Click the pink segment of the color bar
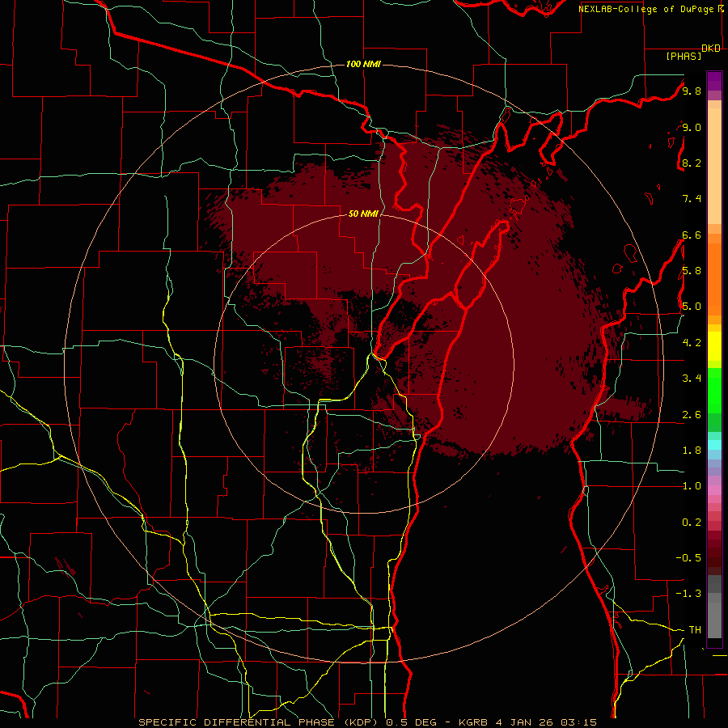 714,490
